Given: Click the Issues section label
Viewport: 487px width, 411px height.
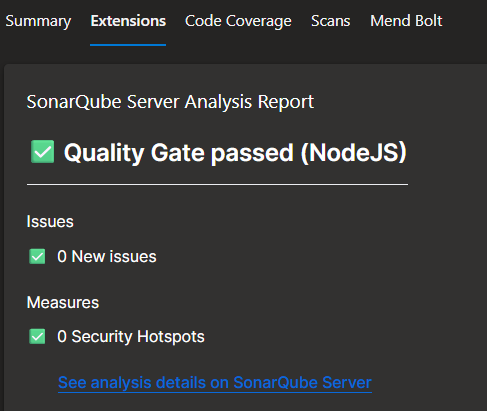Looking at the screenshot, I should (x=50, y=222).
